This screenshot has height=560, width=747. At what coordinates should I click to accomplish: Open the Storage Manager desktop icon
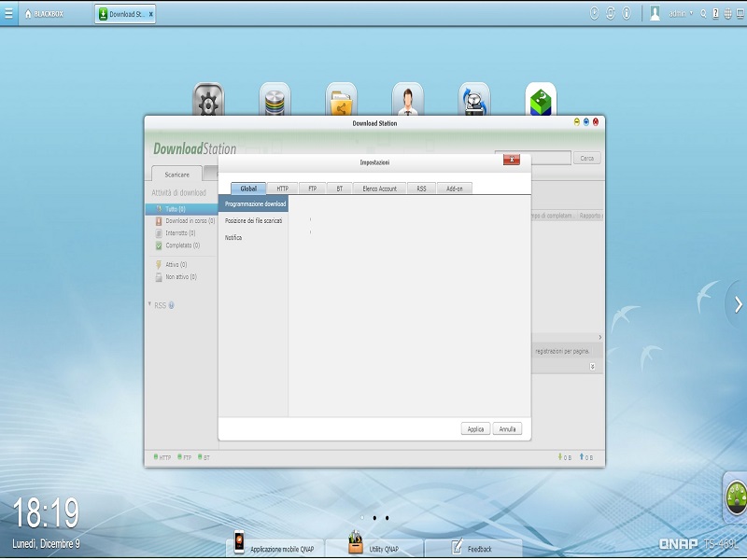[275, 101]
